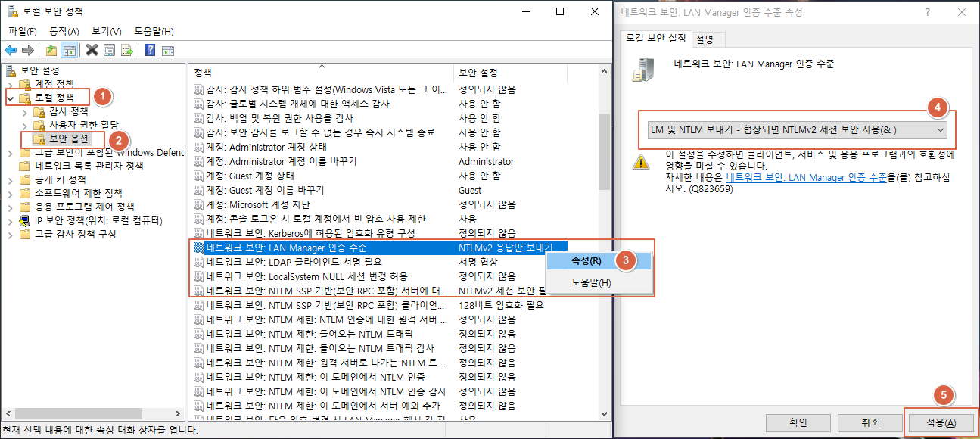The height and width of the screenshot is (439, 980).
Task: Click the Export list toolbar icon
Action: point(127,50)
